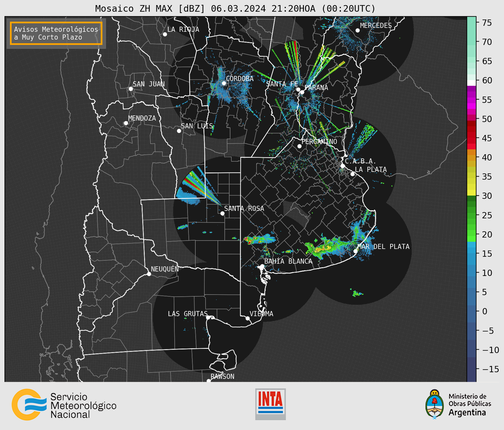The height and width of the screenshot is (430, 504).
Task: Click the Mendoza city marker dot
Action: [126, 123]
